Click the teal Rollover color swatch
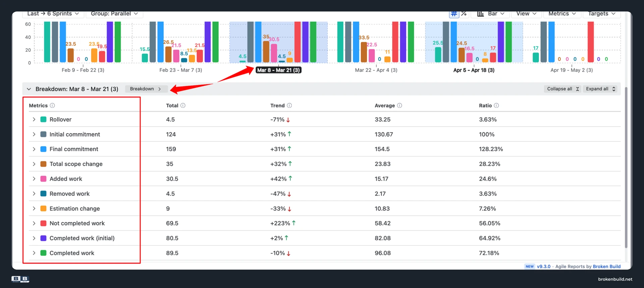644x288 pixels. 43,120
